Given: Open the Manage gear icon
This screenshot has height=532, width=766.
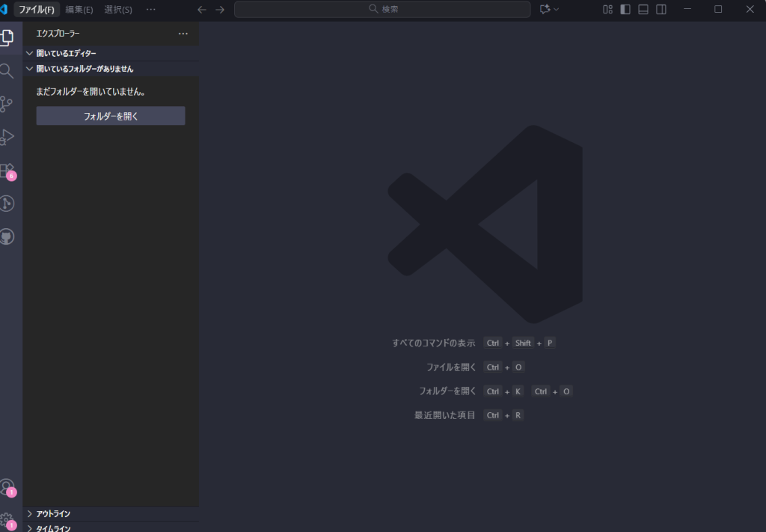Looking at the screenshot, I should (7, 519).
